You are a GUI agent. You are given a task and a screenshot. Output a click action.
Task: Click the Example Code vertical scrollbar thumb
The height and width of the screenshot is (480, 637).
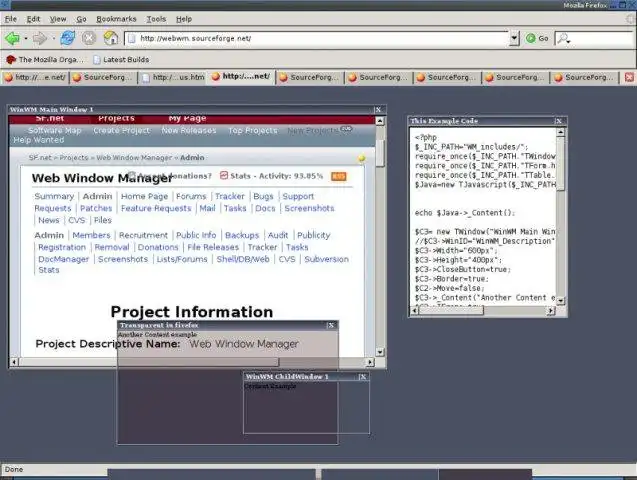click(x=560, y=164)
